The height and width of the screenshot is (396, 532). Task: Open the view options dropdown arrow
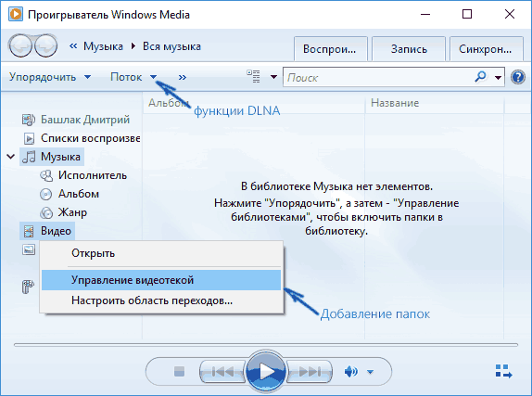(x=273, y=77)
